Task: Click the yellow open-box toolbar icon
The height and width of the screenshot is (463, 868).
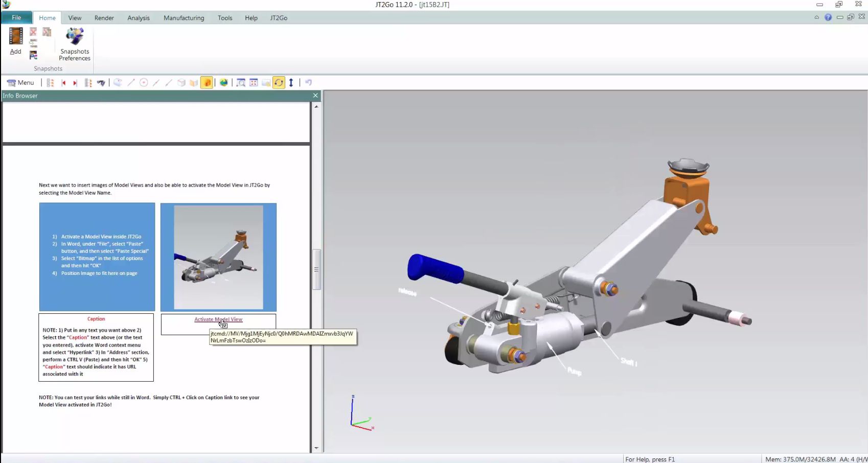Action: 194,82
